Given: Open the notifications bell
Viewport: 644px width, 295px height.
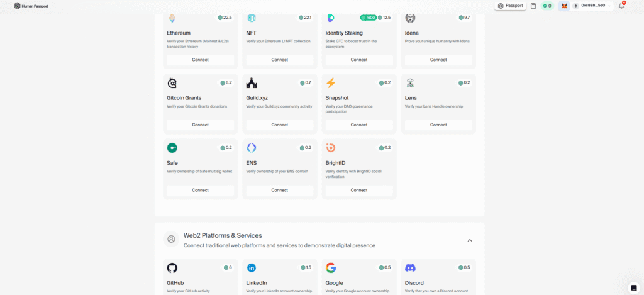Looking at the screenshot, I should point(621,6).
